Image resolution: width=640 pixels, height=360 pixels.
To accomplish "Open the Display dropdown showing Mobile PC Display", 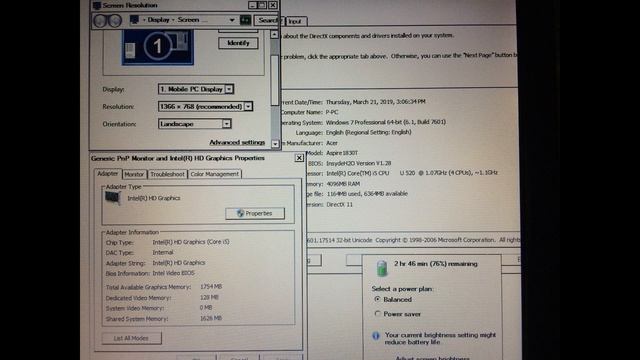I will pyautogui.click(x=196, y=89).
